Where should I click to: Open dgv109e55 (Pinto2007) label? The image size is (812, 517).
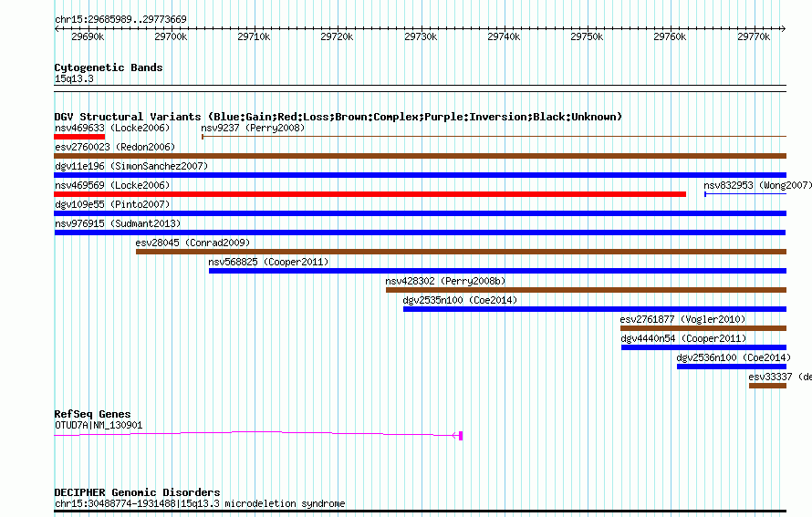pos(112,204)
